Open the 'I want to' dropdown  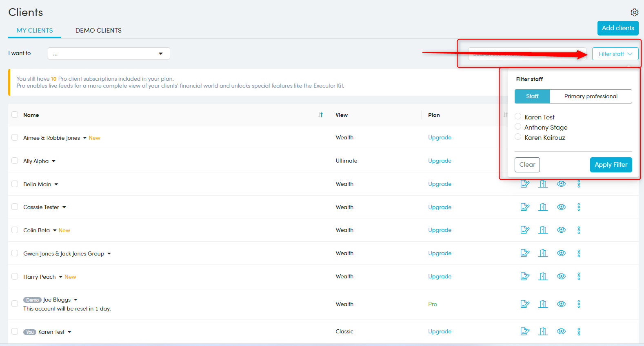pos(109,53)
